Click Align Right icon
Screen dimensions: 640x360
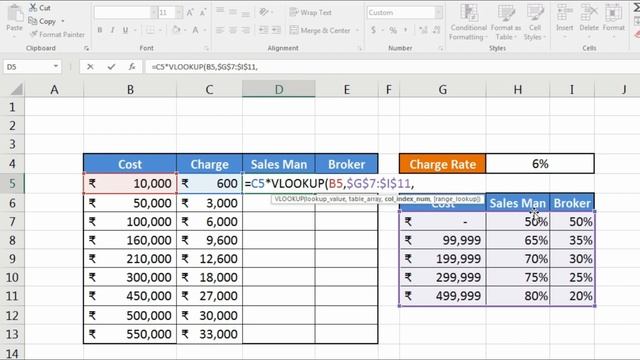(x=245, y=30)
